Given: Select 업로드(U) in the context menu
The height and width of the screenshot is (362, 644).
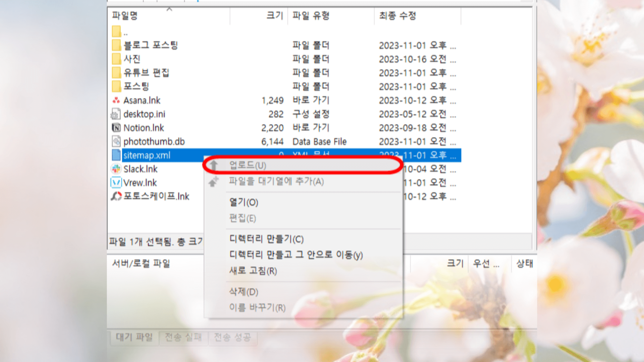Looking at the screenshot, I should [248, 165].
